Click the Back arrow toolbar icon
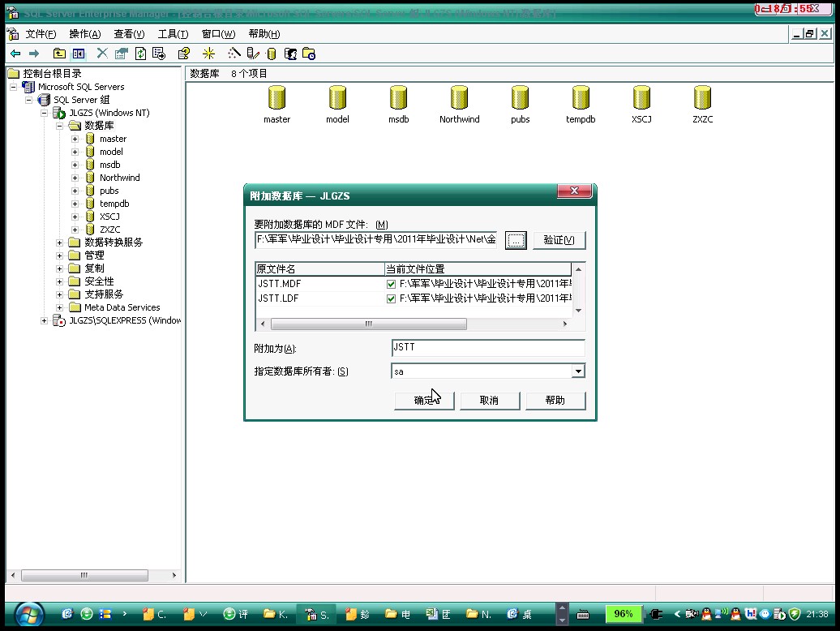 click(x=15, y=54)
